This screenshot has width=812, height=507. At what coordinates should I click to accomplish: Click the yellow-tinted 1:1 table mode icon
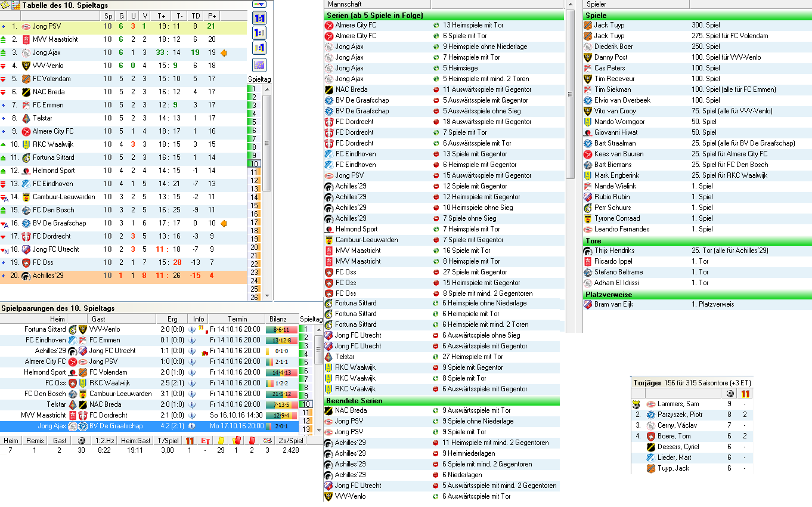[x=259, y=48]
